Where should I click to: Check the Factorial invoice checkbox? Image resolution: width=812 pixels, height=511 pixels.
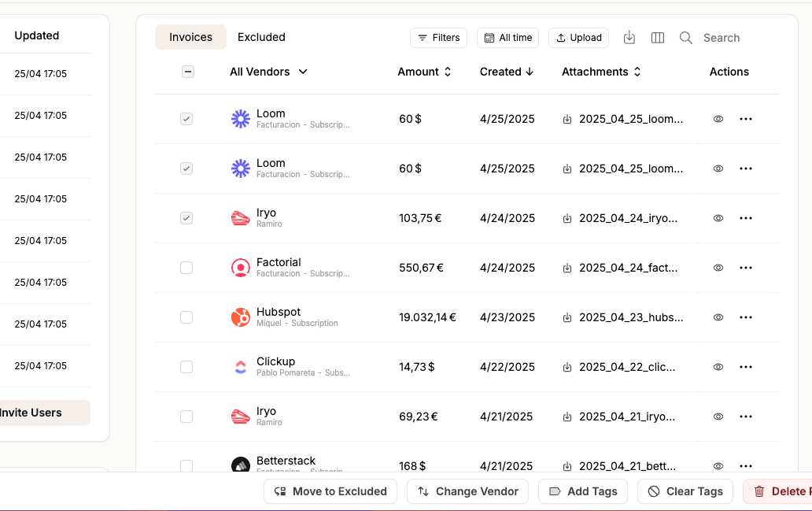tap(186, 268)
